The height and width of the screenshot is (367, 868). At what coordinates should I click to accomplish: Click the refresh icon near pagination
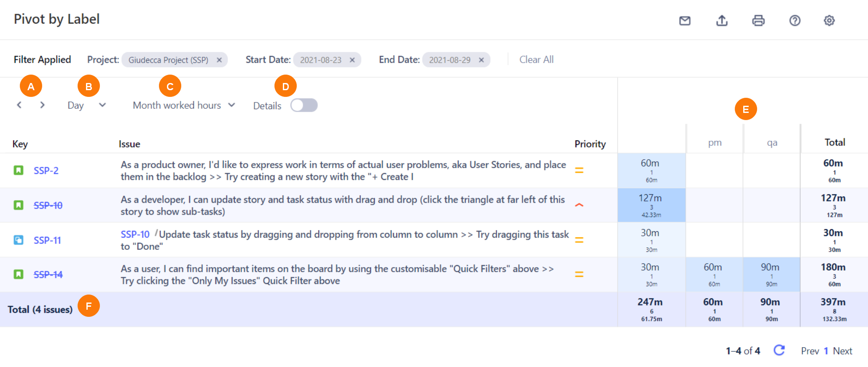[779, 350]
